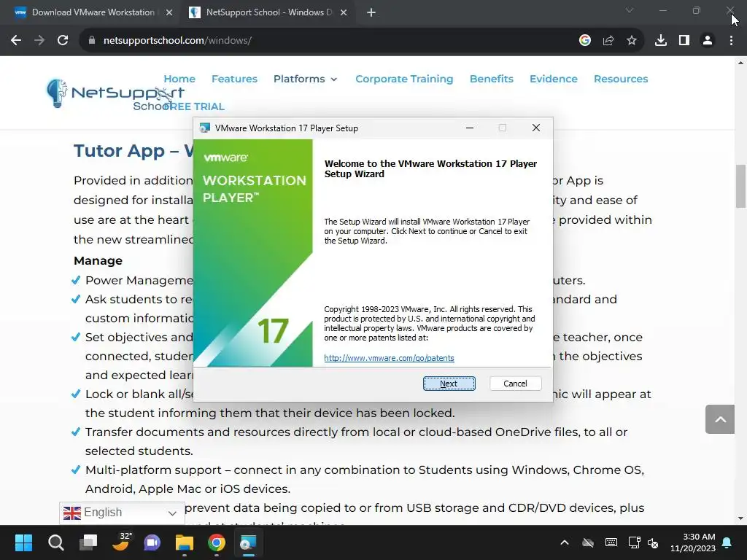Click the VMware setup title bar icon
This screenshot has height=560, width=747.
coord(205,128)
